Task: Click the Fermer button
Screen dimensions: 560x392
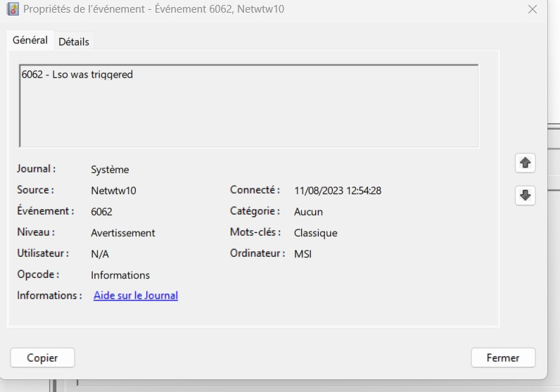Action: 502,358
